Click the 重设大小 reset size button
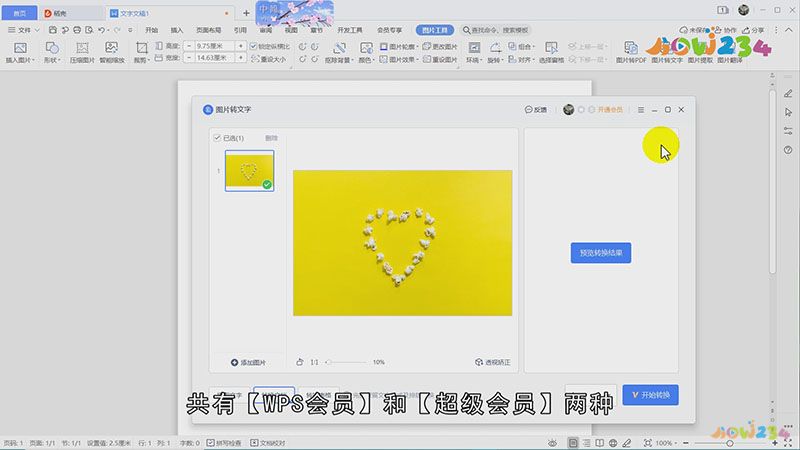Image resolution: width=800 pixels, height=450 pixels. pyautogui.click(x=268, y=59)
